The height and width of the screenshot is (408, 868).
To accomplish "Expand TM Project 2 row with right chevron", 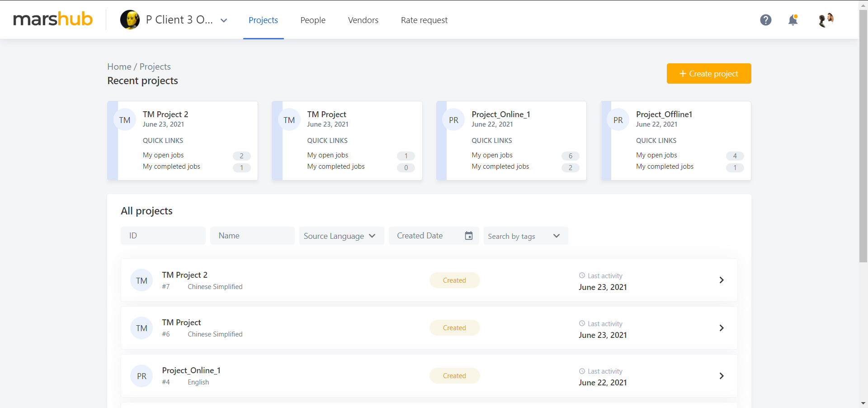I will click(x=722, y=280).
